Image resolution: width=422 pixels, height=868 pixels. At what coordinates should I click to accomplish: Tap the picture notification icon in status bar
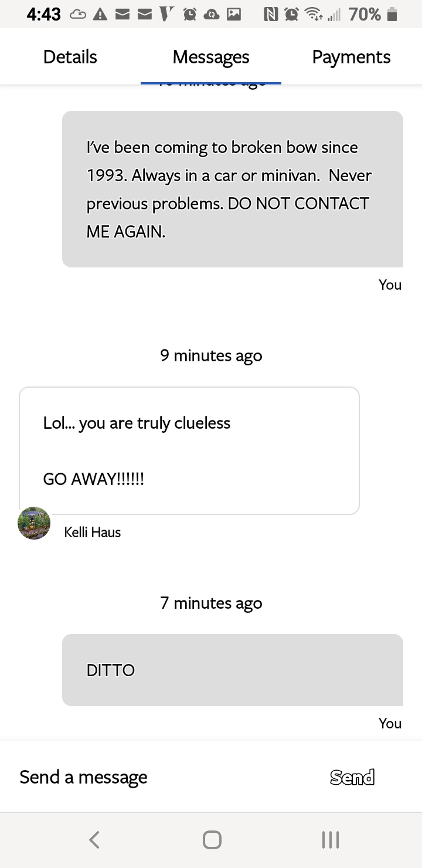pyautogui.click(x=234, y=15)
